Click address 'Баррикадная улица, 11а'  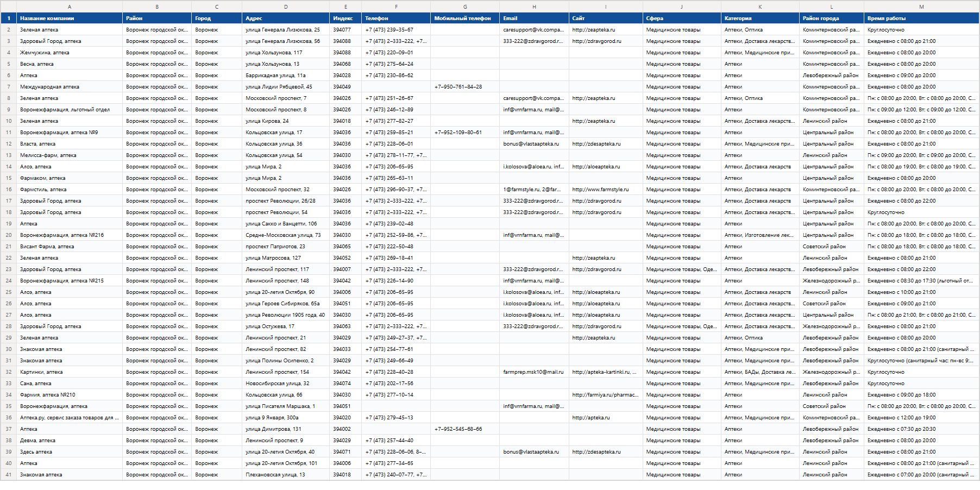[x=286, y=76]
